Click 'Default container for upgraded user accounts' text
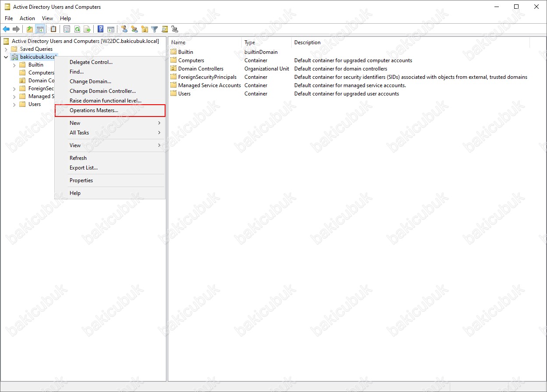Viewport: 547px width, 392px height. pyautogui.click(x=346, y=94)
